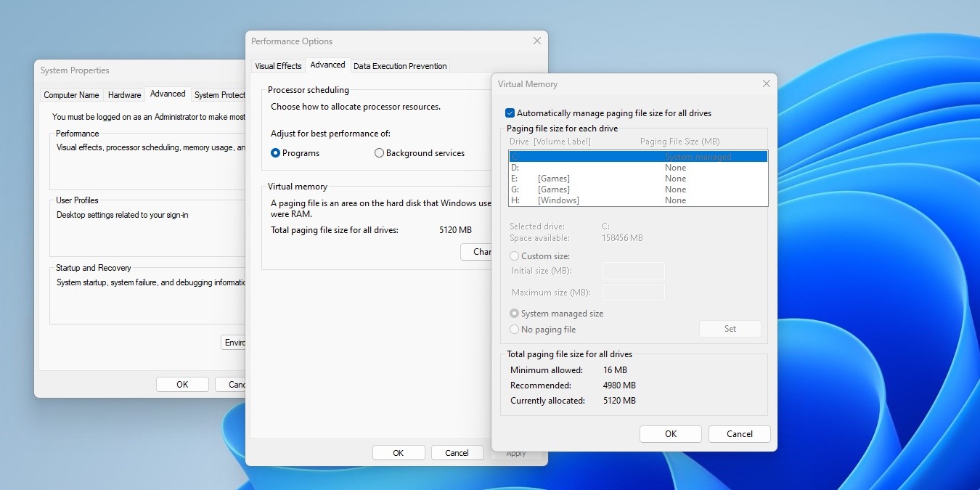This screenshot has height=490, width=980.
Task: Switch to the Visual Effects tab
Action: tap(278, 65)
